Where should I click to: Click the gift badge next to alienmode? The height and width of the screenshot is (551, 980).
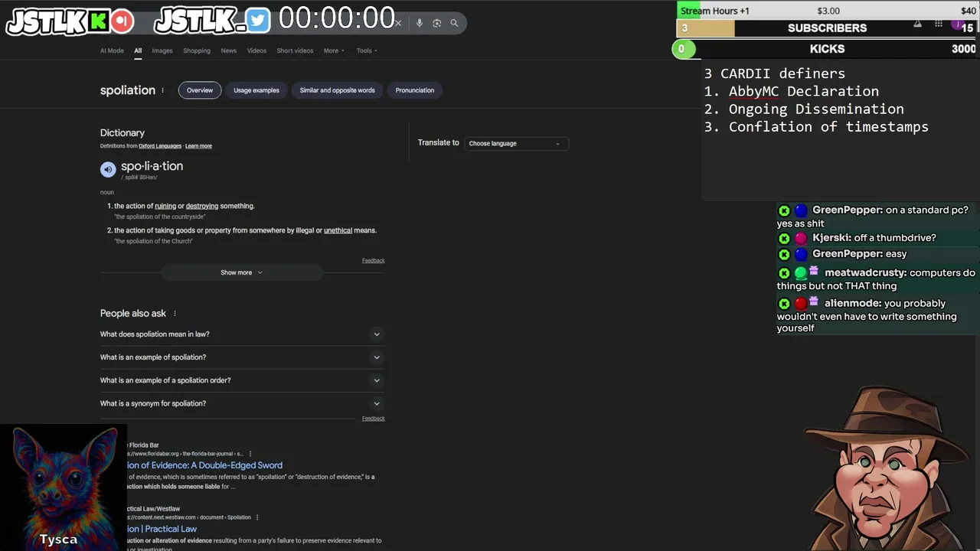coord(814,302)
